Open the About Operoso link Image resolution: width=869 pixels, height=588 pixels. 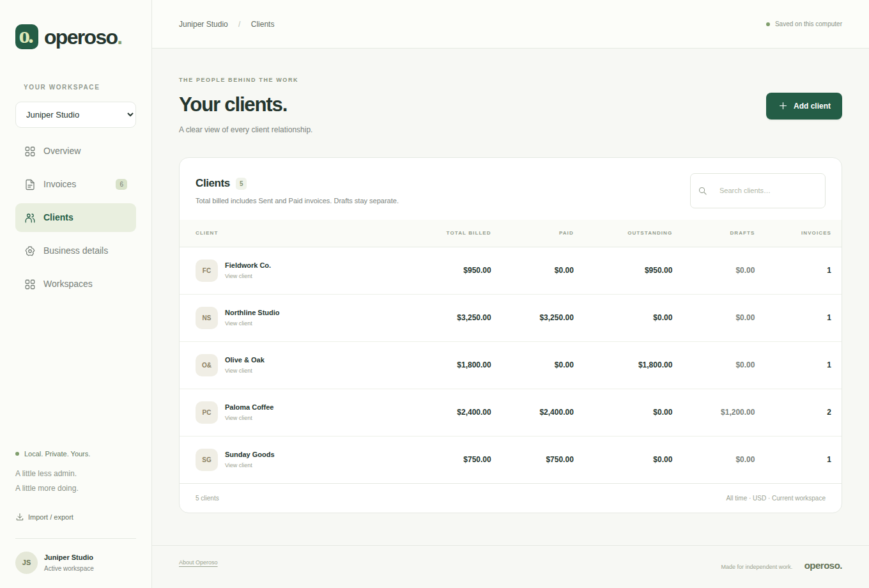(x=198, y=562)
